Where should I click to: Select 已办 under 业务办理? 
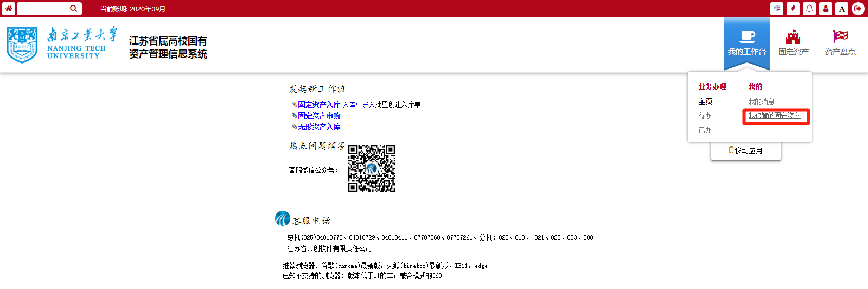[x=705, y=130]
